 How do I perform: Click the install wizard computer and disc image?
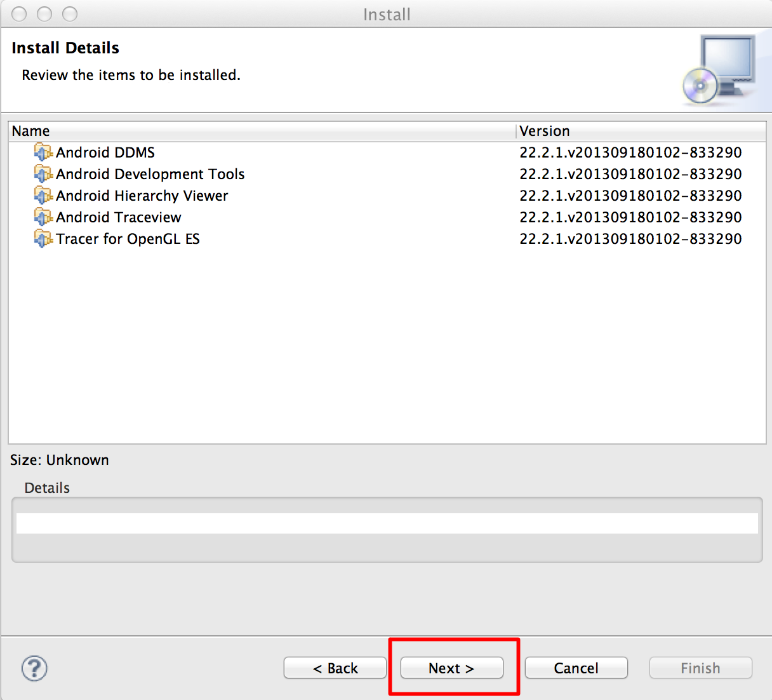(719, 70)
